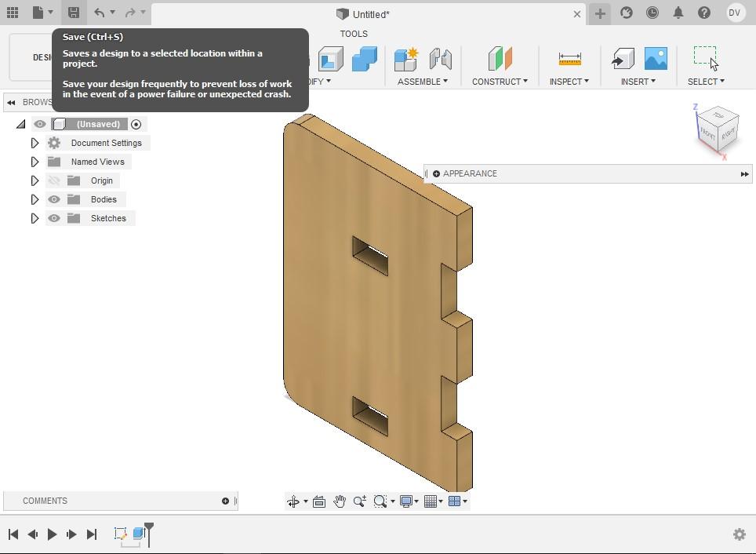The width and height of the screenshot is (756, 554).
Task: Click the Orbit navigation icon
Action: (293, 501)
